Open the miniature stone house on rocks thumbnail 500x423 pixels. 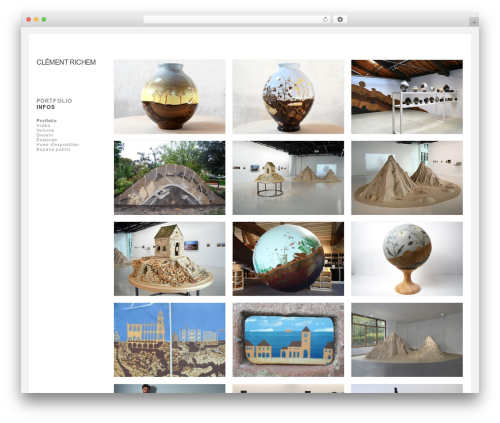pos(170,259)
